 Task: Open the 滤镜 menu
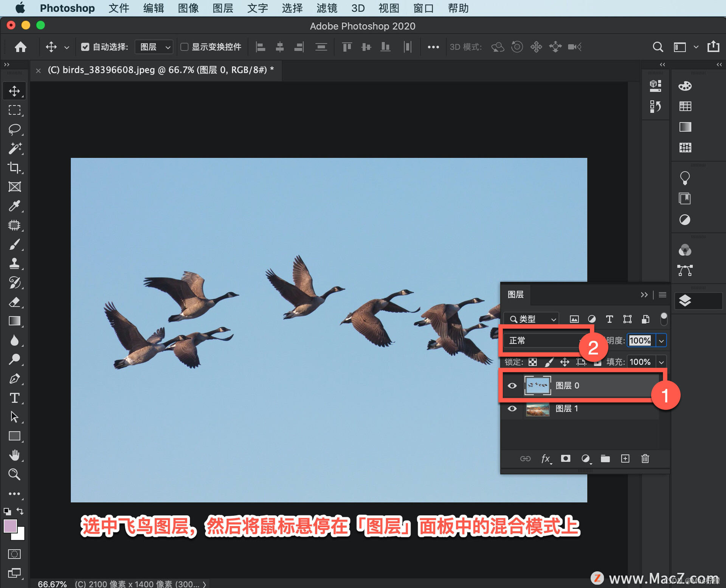point(327,8)
